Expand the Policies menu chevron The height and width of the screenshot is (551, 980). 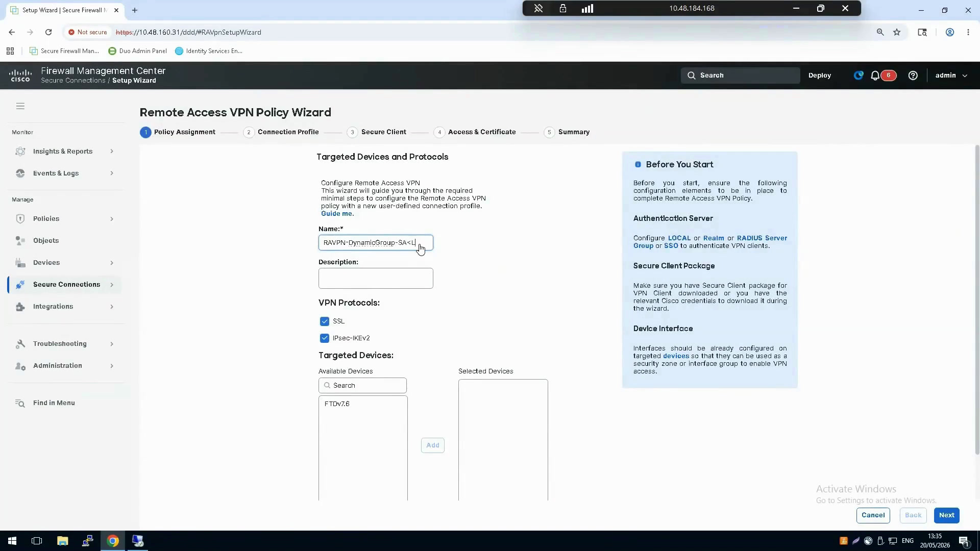click(112, 219)
